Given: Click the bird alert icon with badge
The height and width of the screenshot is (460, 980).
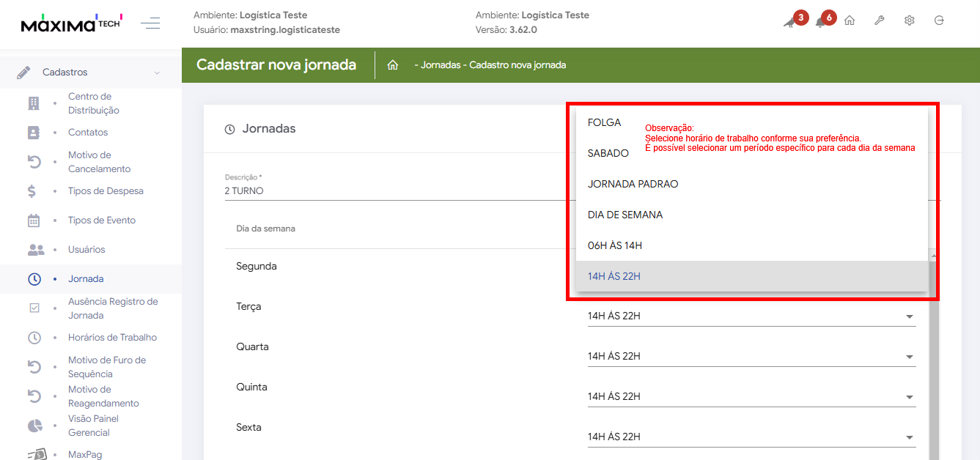Looking at the screenshot, I should coord(789,22).
